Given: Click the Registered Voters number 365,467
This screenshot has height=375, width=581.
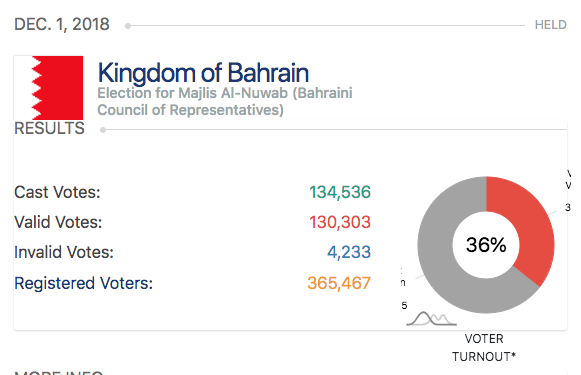Looking at the screenshot, I should pos(339,283).
